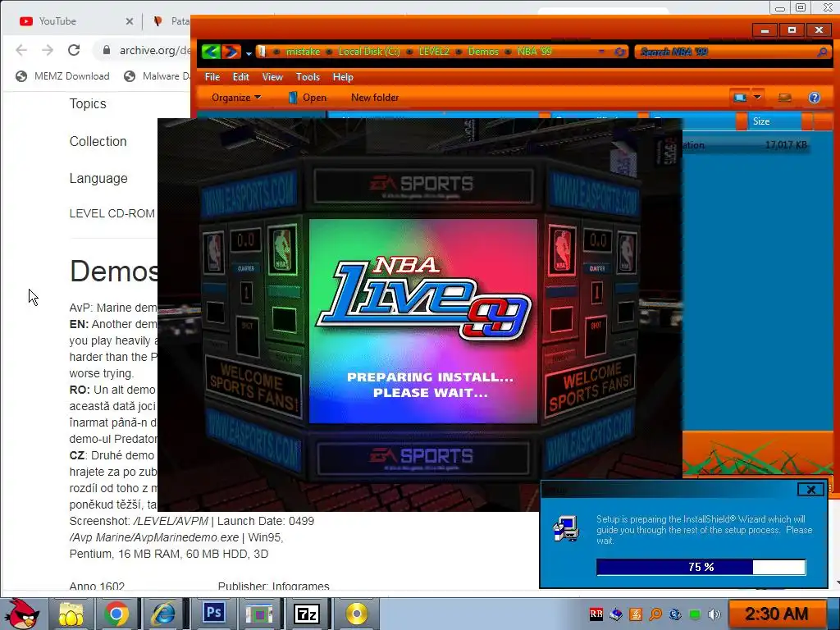Go back in the Explorer window
The width and height of the screenshot is (840, 630).
211,52
